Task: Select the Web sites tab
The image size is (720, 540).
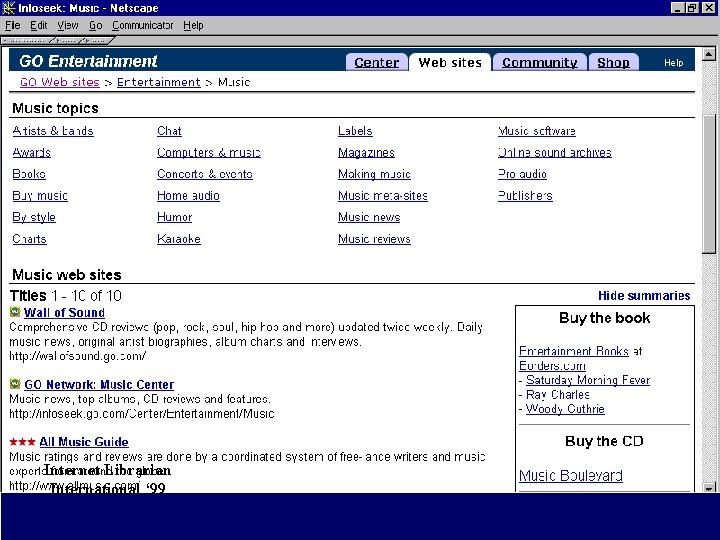Action: (450, 62)
